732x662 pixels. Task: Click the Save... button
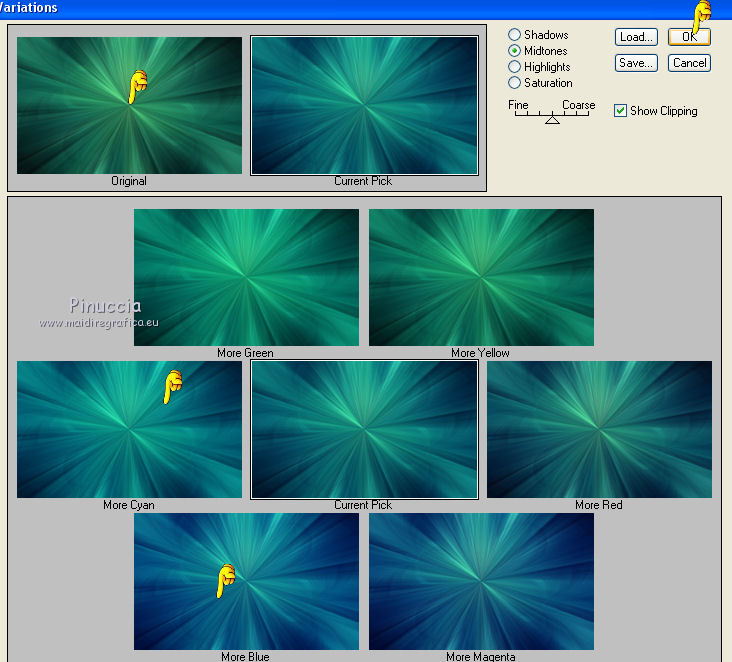(636, 63)
